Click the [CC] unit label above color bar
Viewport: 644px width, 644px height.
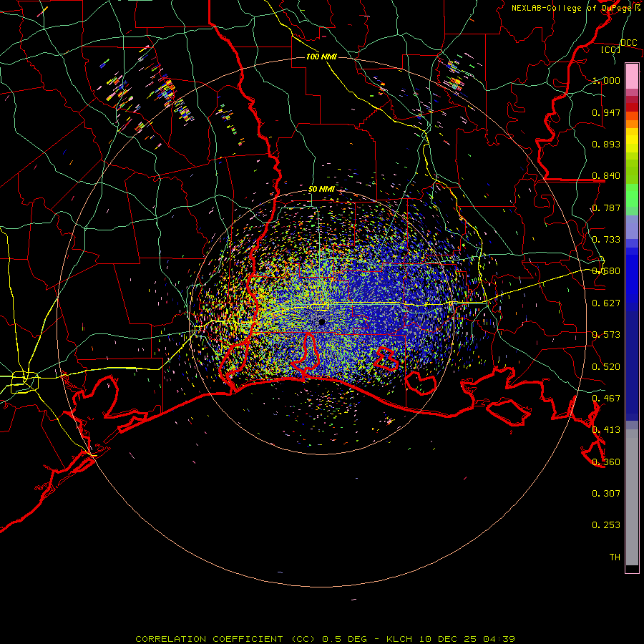(x=610, y=49)
